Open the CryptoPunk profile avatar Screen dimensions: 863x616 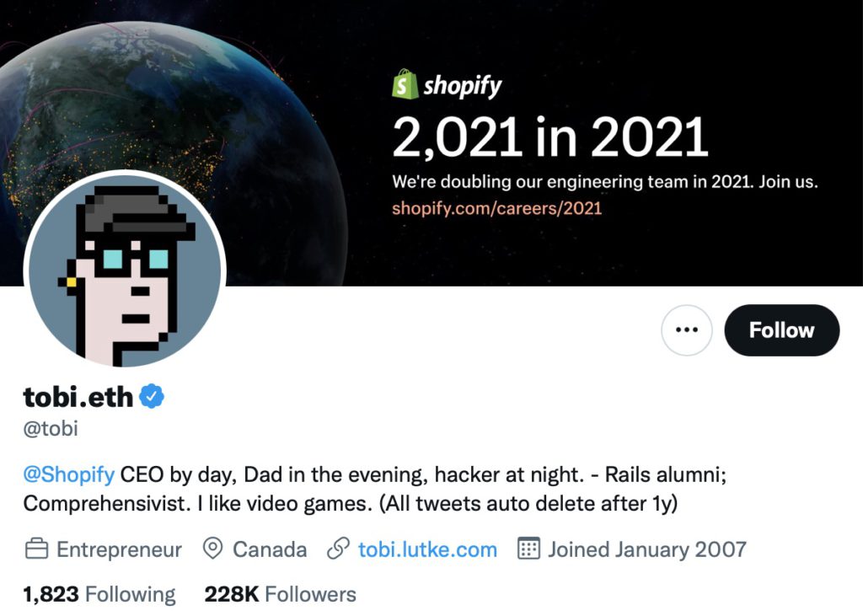(125, 271)
